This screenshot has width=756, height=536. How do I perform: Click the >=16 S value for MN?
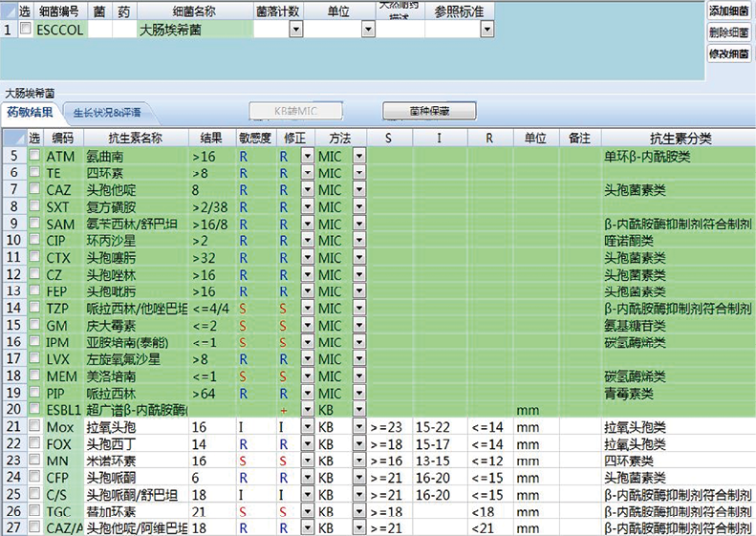click(x=390, y=461)
